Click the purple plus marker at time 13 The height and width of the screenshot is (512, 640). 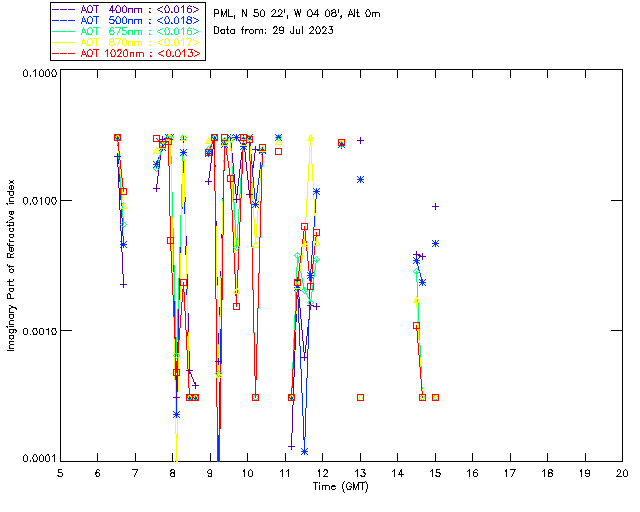360,140
